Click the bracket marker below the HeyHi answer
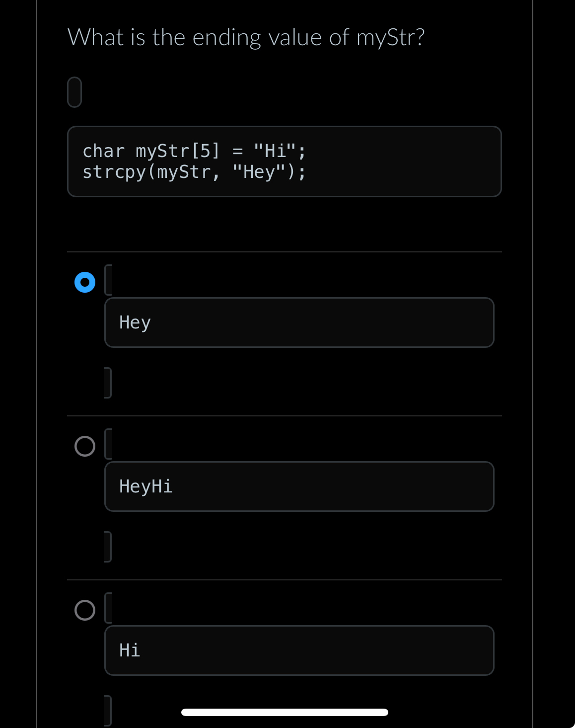575x728 pixels. [x=108, y=547]
